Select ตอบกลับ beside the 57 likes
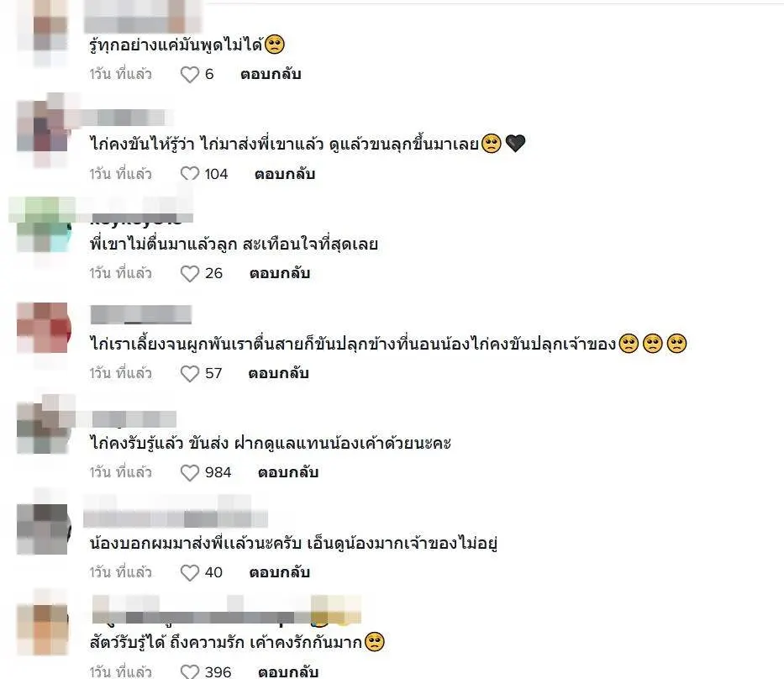 coord(278,373)
